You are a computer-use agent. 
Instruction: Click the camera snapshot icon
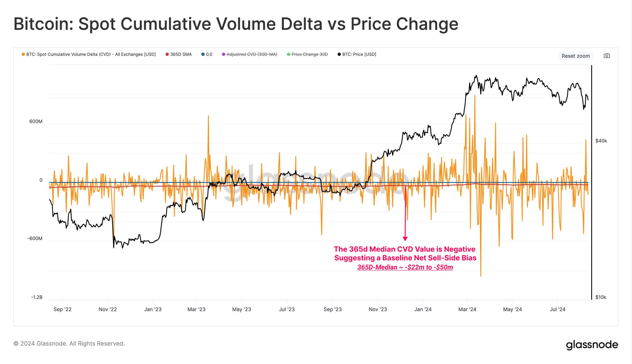click(x=607, y=56)
